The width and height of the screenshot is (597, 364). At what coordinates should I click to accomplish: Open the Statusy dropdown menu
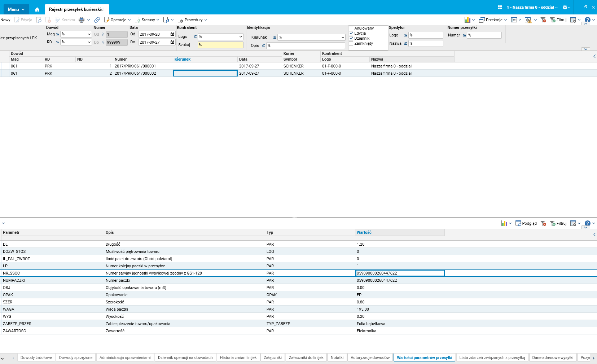pos(147,20)
